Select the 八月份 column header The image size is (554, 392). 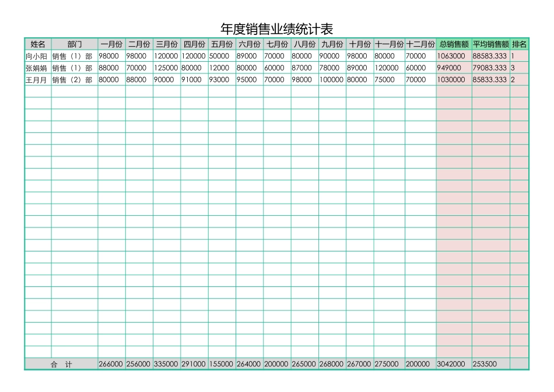coord(304,44)
